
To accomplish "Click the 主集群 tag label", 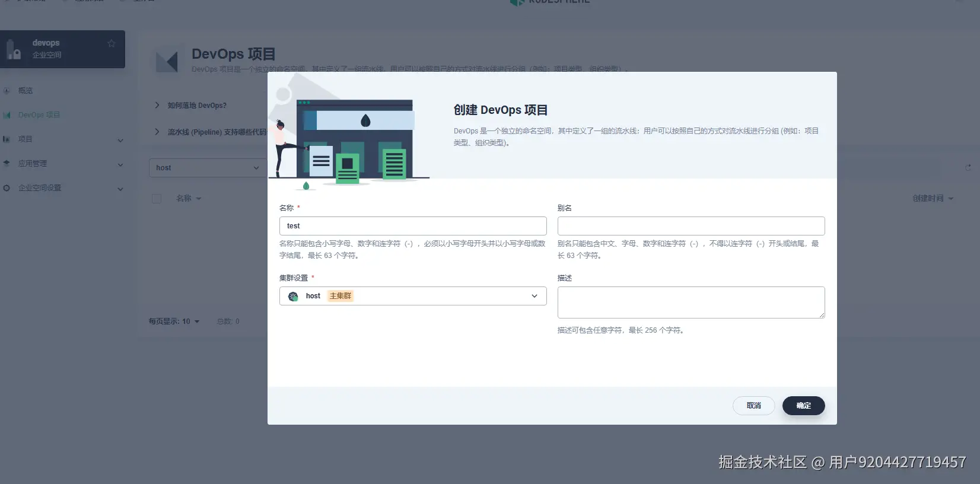I will point(341,296).
